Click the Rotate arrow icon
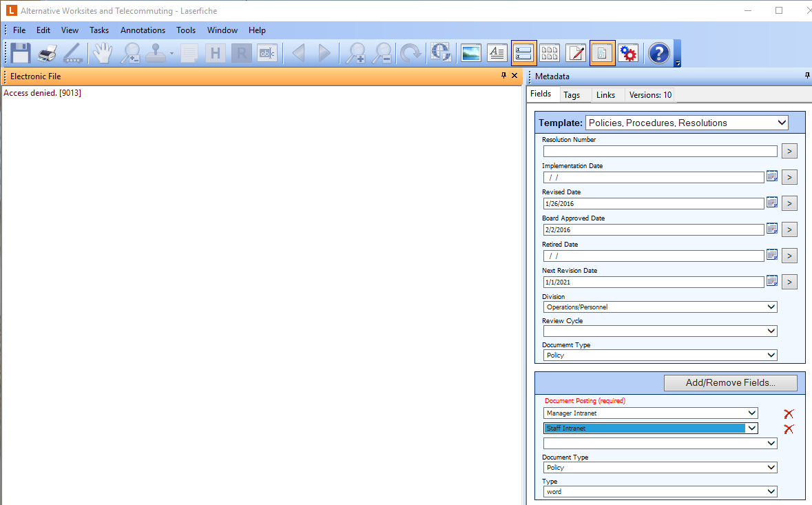The image size is (812, 505). 411,53
